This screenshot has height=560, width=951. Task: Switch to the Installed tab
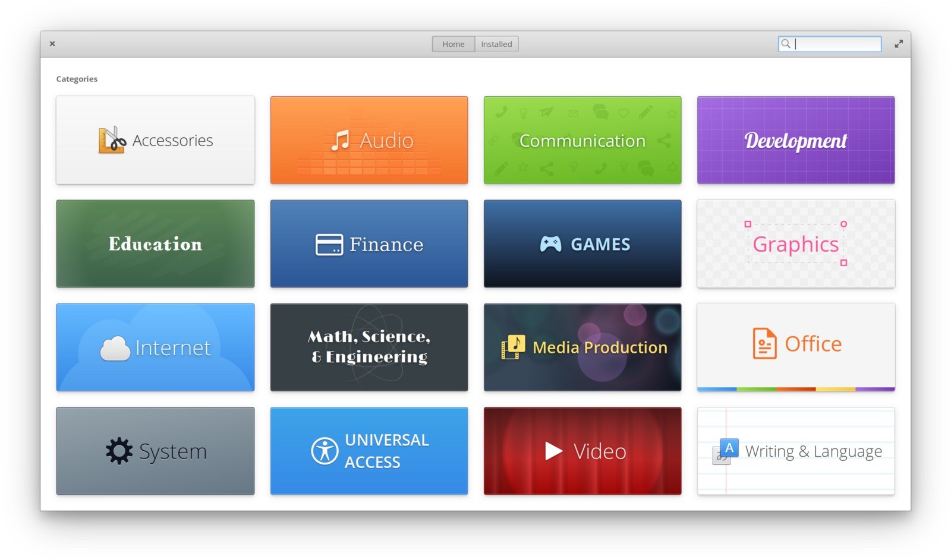point(496,44)
